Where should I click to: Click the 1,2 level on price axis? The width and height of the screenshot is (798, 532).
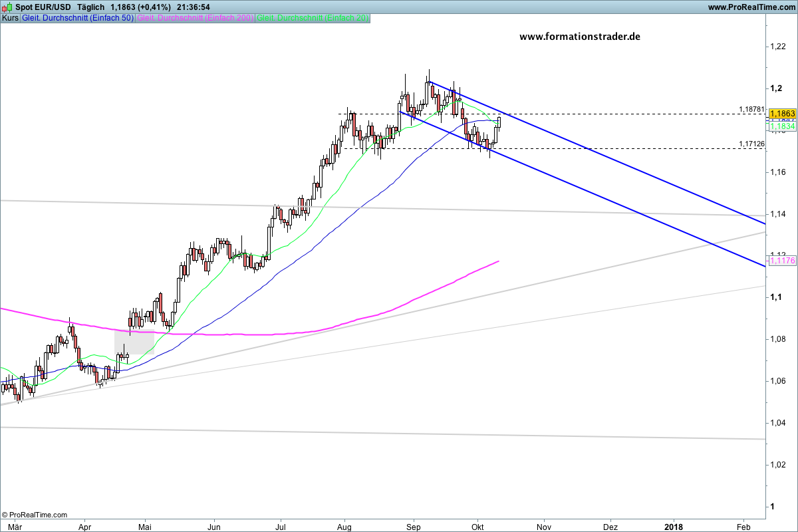pyautogui.click(x=775, y=88)
